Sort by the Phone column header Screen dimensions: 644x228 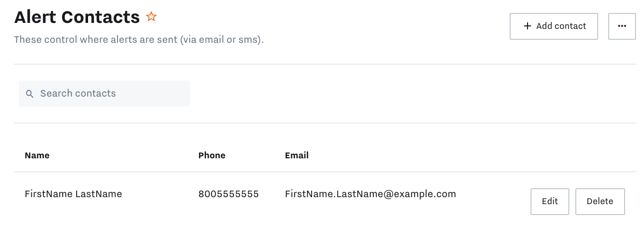tap(212, 155)
